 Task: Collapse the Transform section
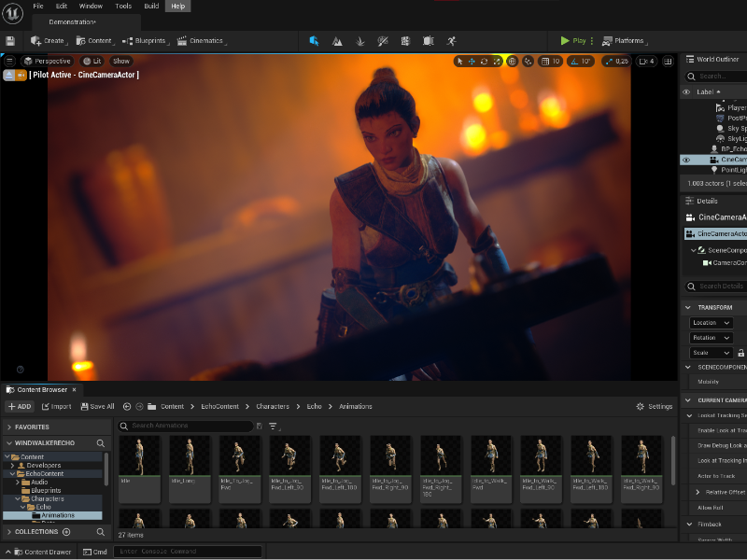point(688,308)
